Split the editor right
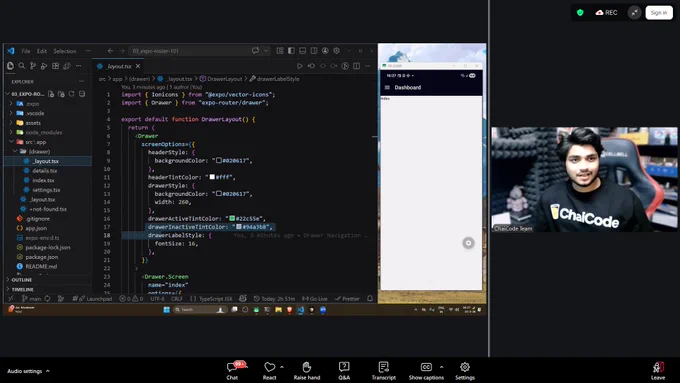 [x=356, y=66]
